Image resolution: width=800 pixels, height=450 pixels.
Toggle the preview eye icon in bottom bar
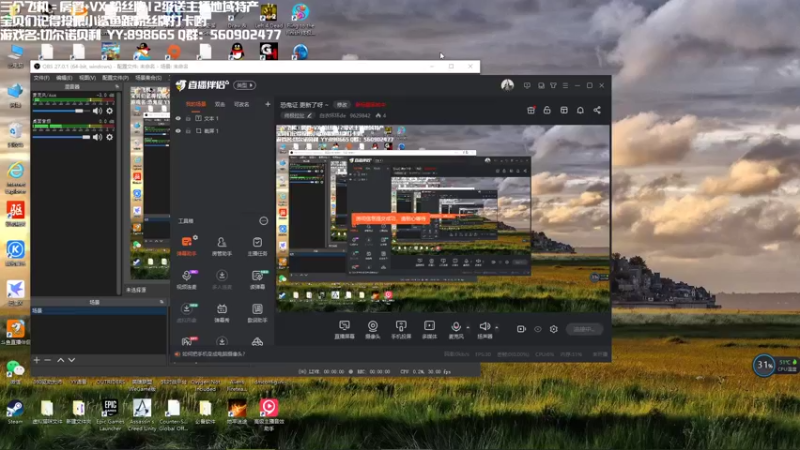pos(538,329)
